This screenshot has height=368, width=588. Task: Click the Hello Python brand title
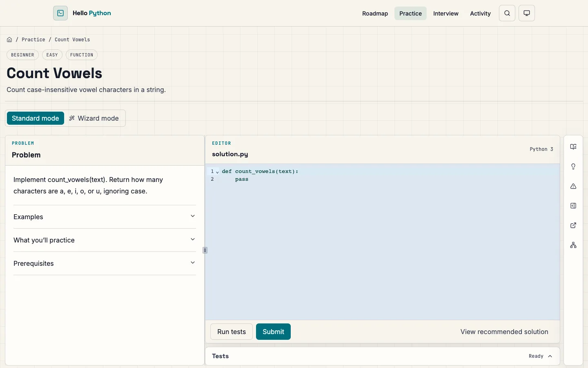(x=92, y=13)
